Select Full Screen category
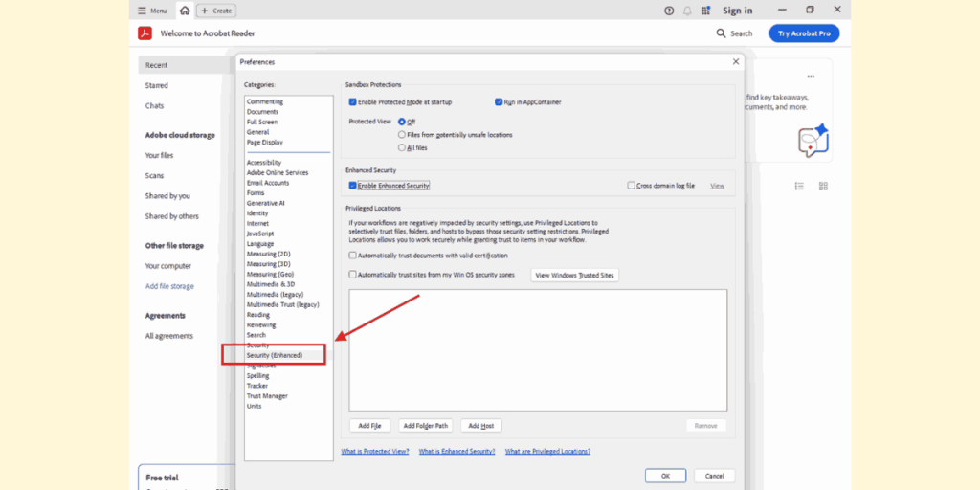980x490 pixels. 262,122
